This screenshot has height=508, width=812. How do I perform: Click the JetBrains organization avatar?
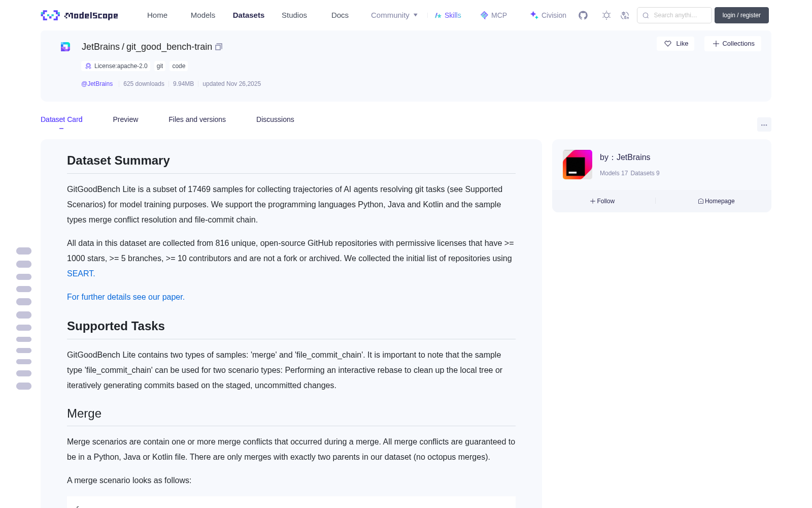tap(578, 165)
